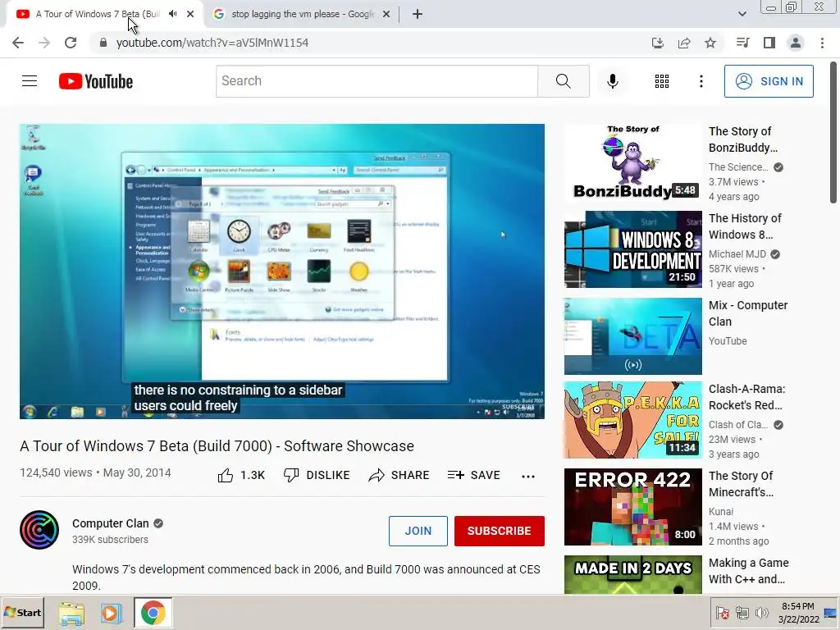Click the install/download page icon in address bar

(x=658, y=43)
